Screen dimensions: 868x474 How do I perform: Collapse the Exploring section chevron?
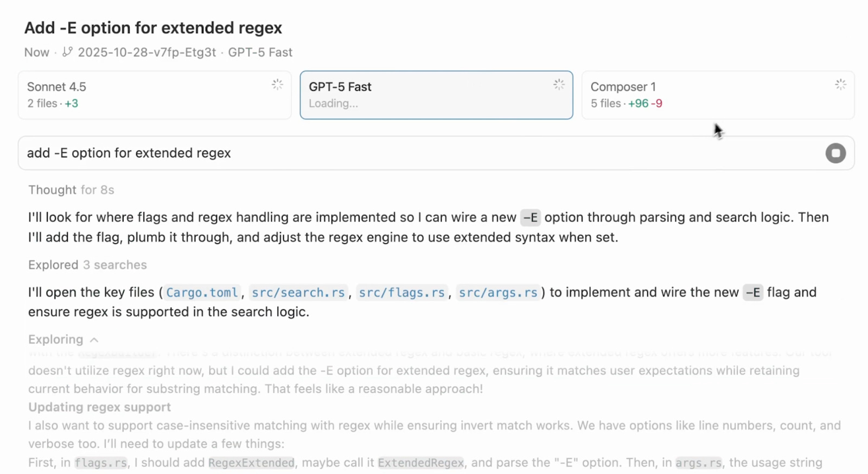pos(94,340)
